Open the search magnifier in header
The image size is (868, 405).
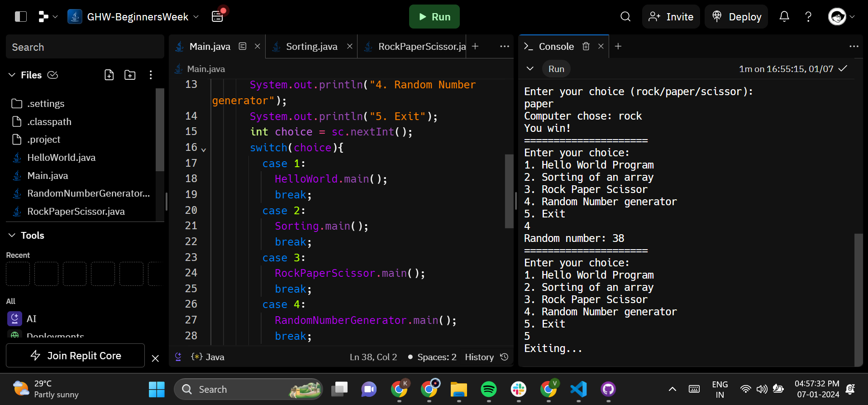tap(625, 17)
